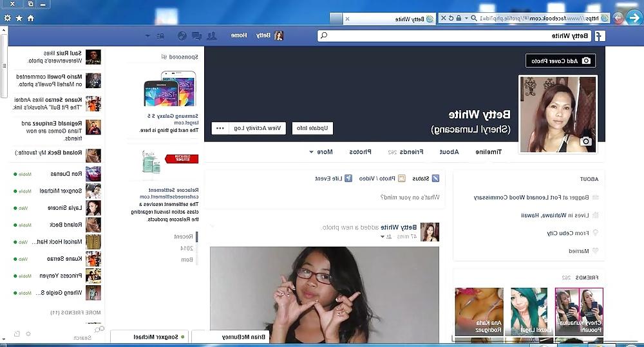This screenshot has width=644, height=347.
Task: Click the Sponsored info icon
Action: pos(164,57)
